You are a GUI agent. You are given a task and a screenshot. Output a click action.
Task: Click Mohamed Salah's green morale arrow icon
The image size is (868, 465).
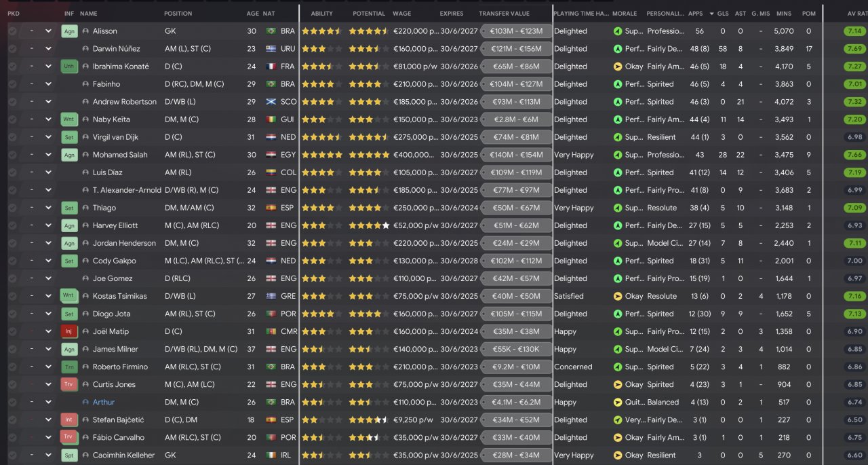(x=617, y=155)
